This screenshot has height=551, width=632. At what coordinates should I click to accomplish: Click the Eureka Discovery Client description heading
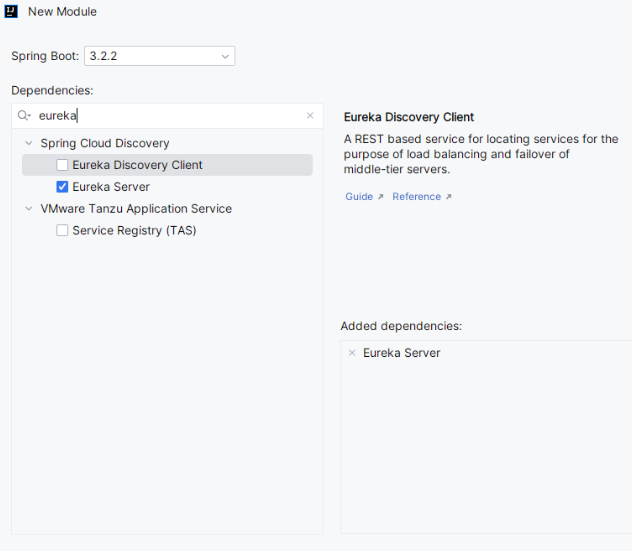pos(409,117)
